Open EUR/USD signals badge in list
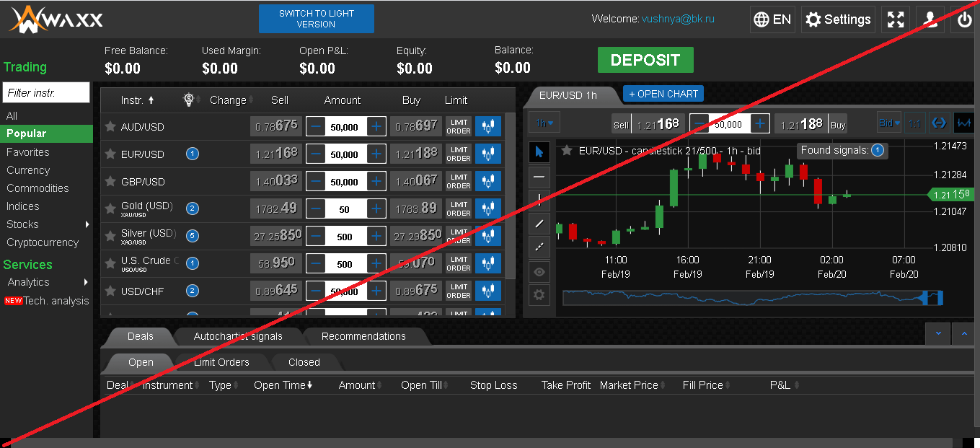 193,154
